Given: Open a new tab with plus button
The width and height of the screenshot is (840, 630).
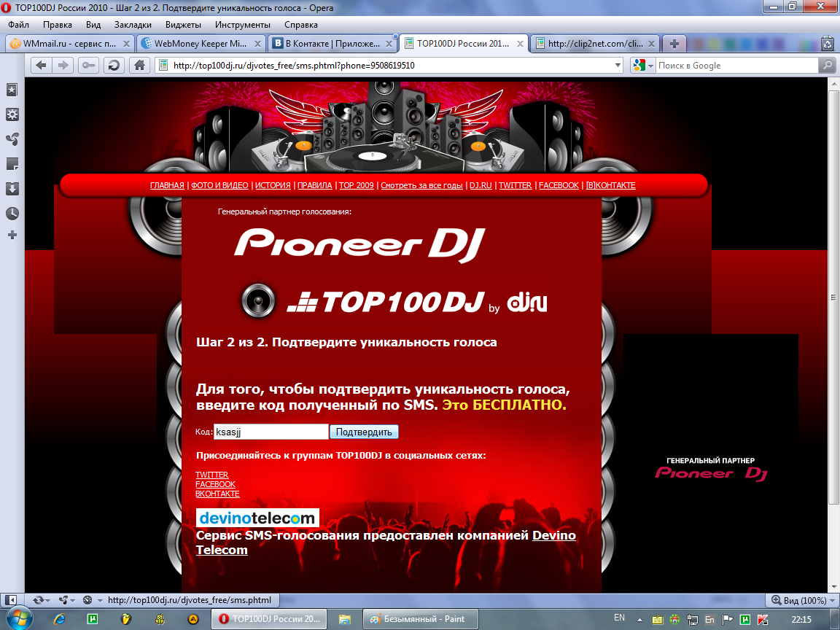Looking at the screenshot, I should (674, 44).
